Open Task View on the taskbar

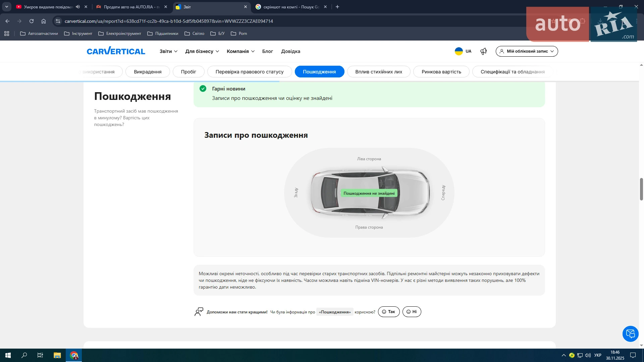(40, 355)
